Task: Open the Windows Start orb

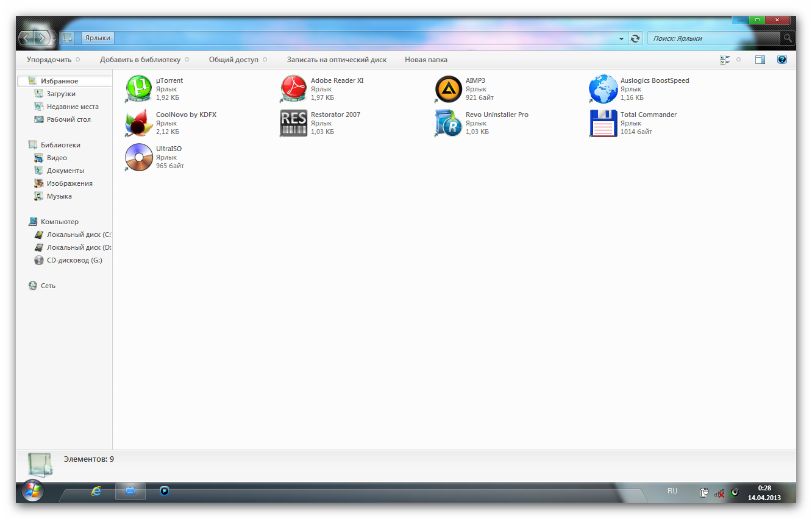Action: pos(32,490)
